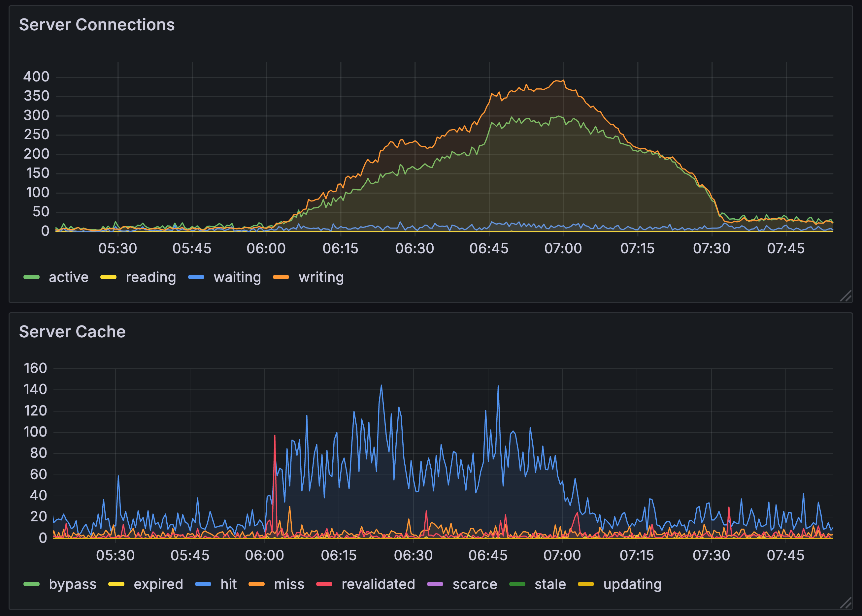This screenshot has height=616, width=862.
Task: Open the Server Connections panel title menu
Action: tap(97, 25)
